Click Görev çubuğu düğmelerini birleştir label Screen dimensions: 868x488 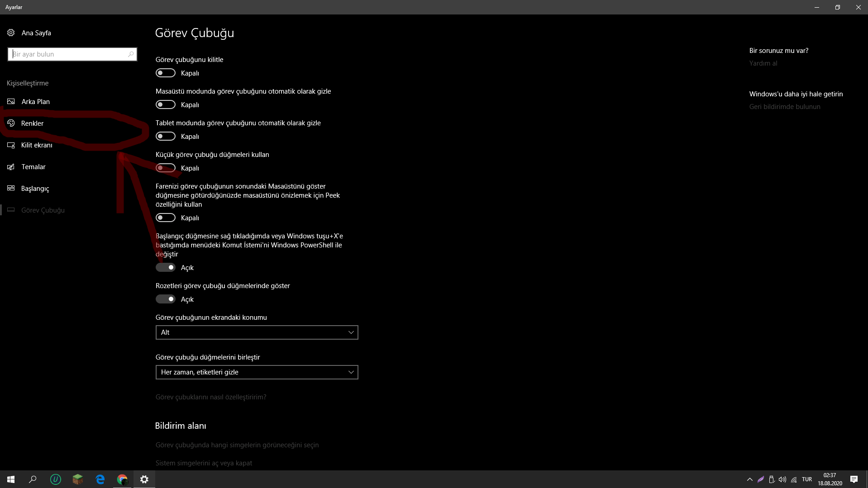(x=208, y=357)
